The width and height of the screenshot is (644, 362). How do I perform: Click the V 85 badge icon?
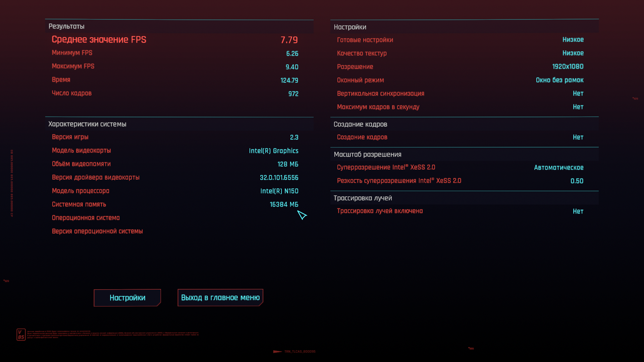[x=21, y=335]
